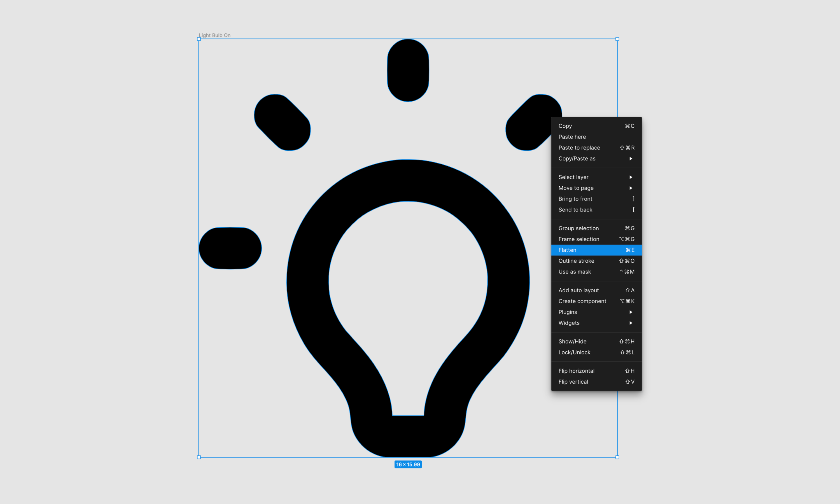
Task: Click the top-left selection resize handle
Action: [199, 39]
